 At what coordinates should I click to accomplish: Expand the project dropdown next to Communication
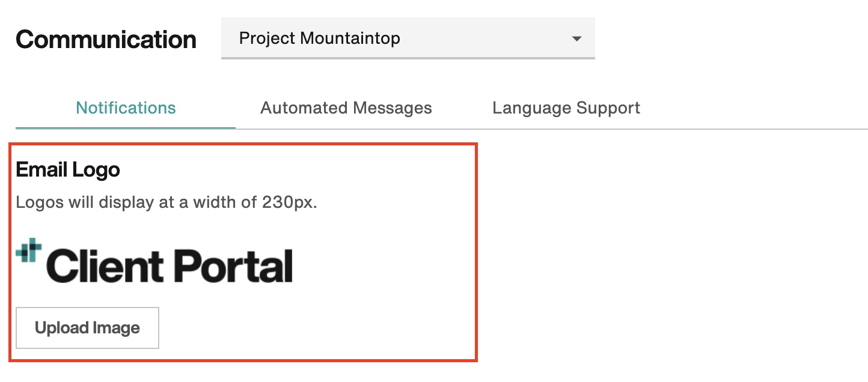[408, 38]
